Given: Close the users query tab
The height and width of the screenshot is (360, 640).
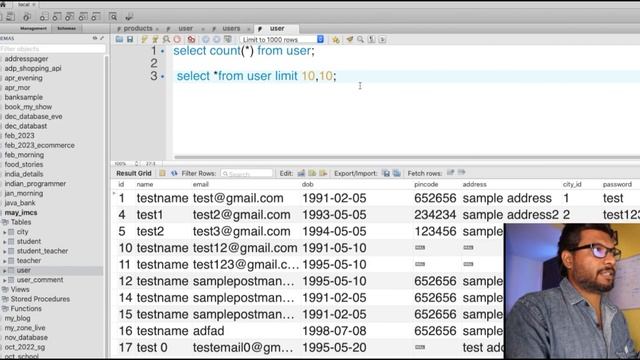Looking at the screenshot, I should [x=248, y=29].
